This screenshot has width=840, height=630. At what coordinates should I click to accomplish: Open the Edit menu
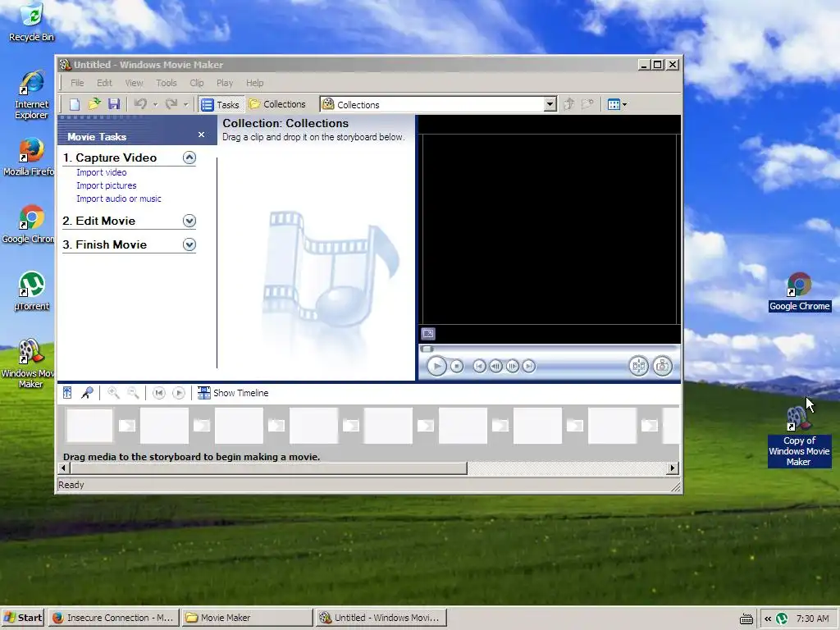[x=104, y=83]
